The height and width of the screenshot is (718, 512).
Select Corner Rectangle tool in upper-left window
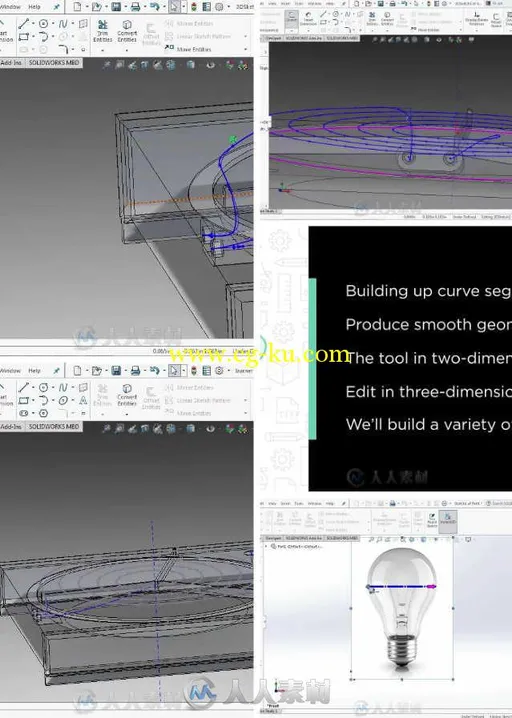(24, 37)
